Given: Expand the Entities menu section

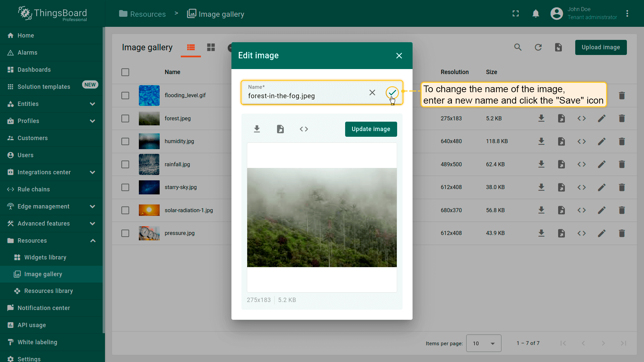Looking at the screenshot, I should (x=93, y=104).
